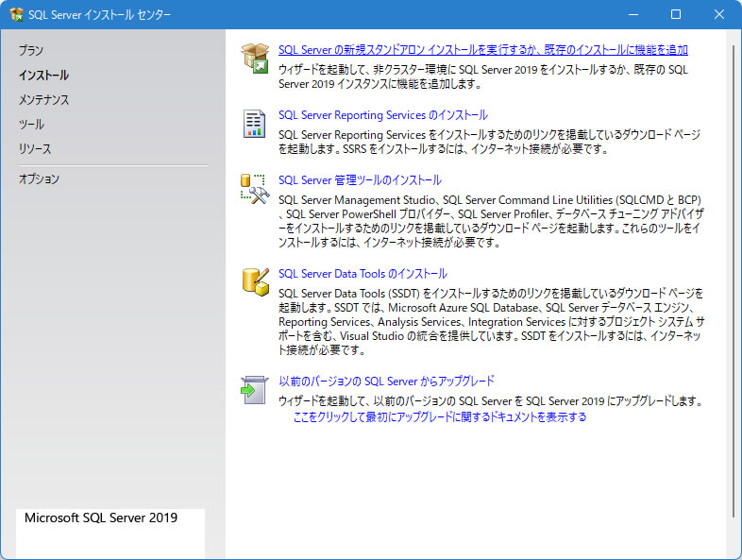This screenshot has height=560, width=742.
Task: Select インストール in the left navigation
Action: [x=43, y=75]
